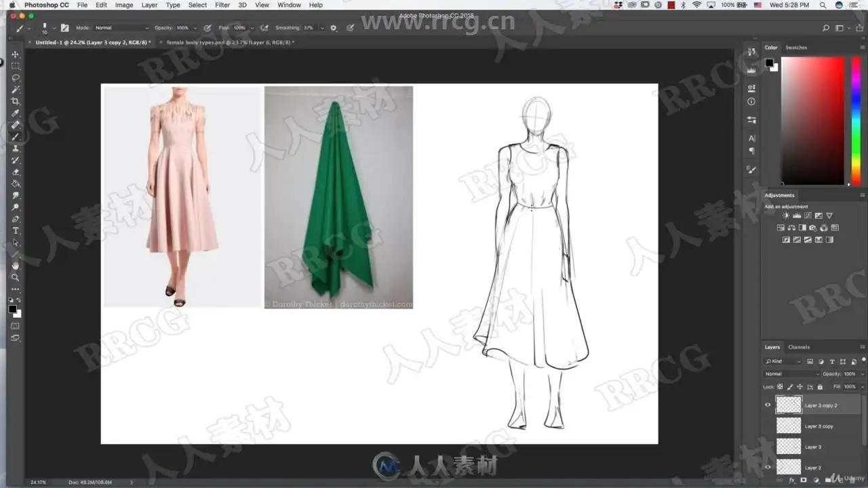
Task: Select the Pen tool
Action: (x=15, y=219)
